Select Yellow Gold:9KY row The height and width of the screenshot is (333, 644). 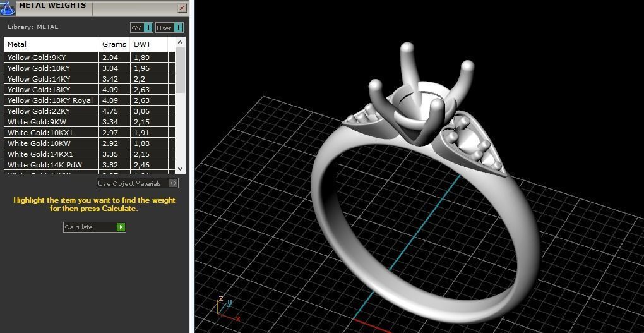(89, 57)
